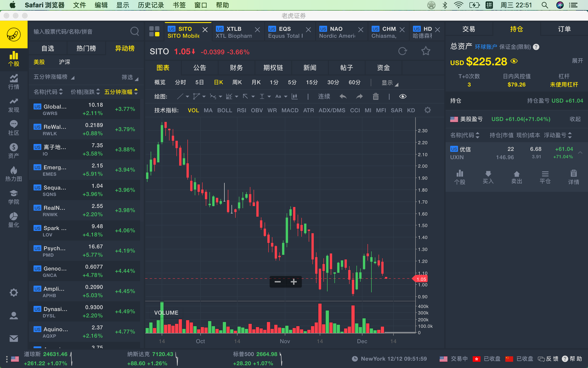Zoom out chart with minus button
The height and width of the screenshot is (368, 588).
click(278, 282)
